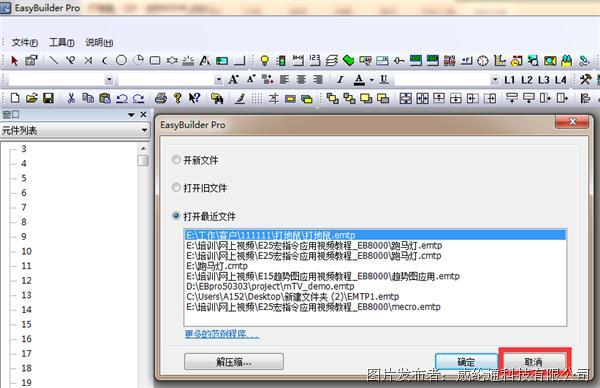Switch to language L2
This screenshot has width=600, height=388.
point(527,80)
